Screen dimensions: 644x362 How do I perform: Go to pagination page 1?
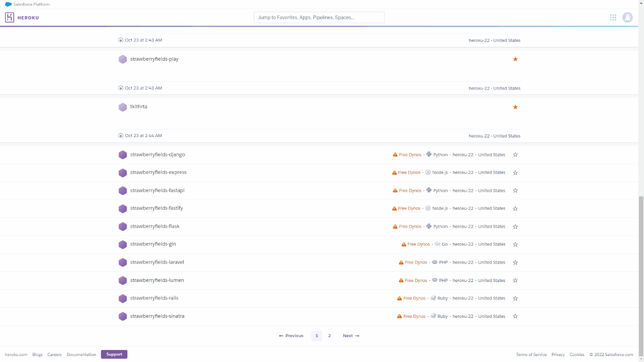coord(316,336)
